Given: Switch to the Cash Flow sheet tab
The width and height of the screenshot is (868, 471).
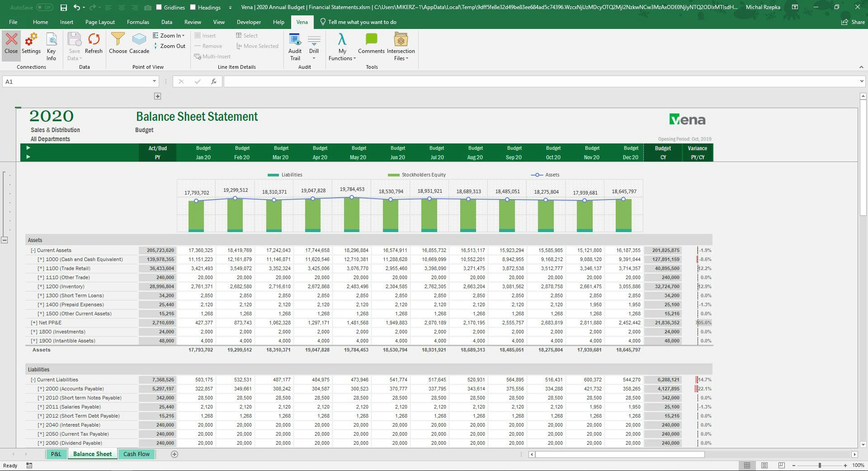Looking at the screenshot, I should coord(136,454).
